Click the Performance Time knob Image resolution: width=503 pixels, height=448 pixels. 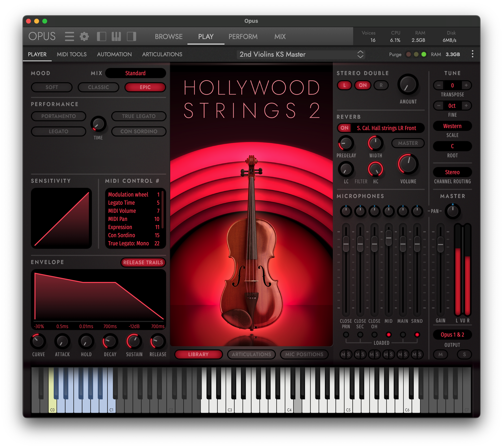point(98,124)
